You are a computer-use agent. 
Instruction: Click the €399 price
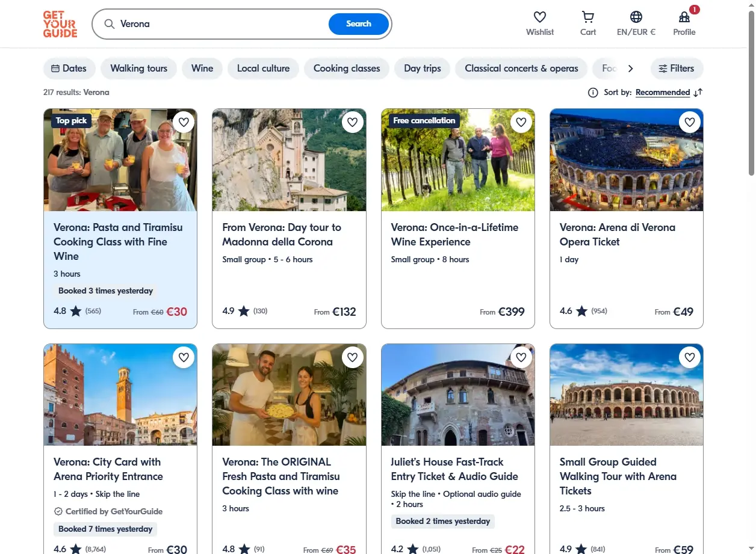[x=511, y=312]
